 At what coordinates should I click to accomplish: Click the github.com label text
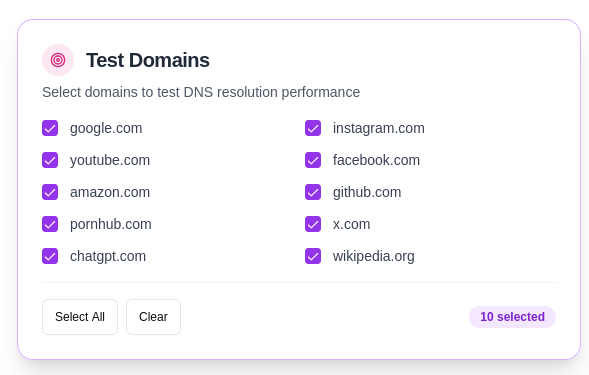point(367,192)
